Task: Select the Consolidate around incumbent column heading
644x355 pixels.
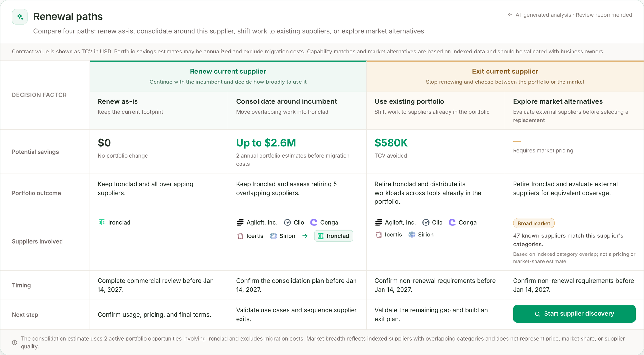Action: click(286, 101)
